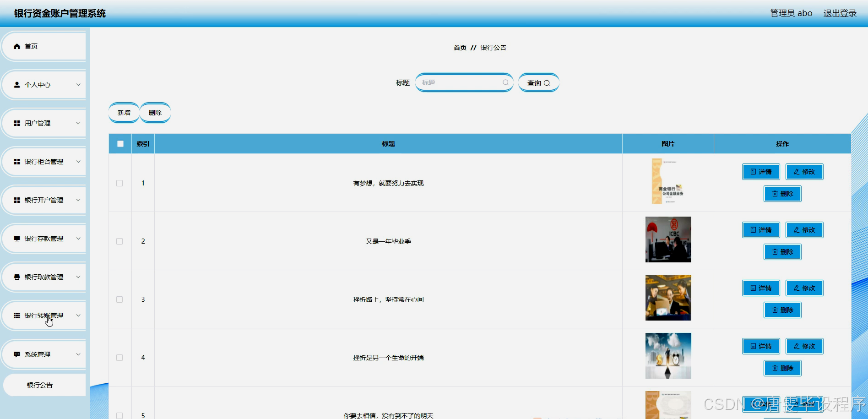This screenshot has width=868, height=419.
Task: Collapse the 系统管理 menu chevron
Action: point(78,354)
